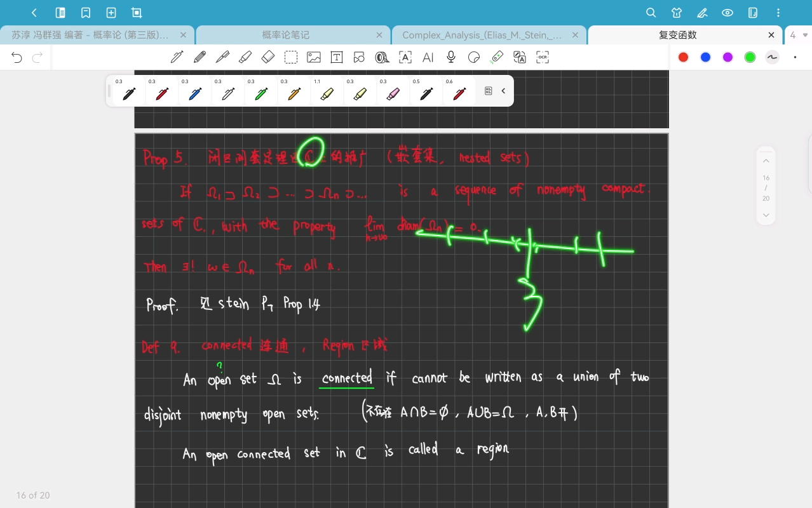This screenshot has height=508, width=812.
Task: Choose the 1.1 yellow highlighter preset
Action: [327, 92]
